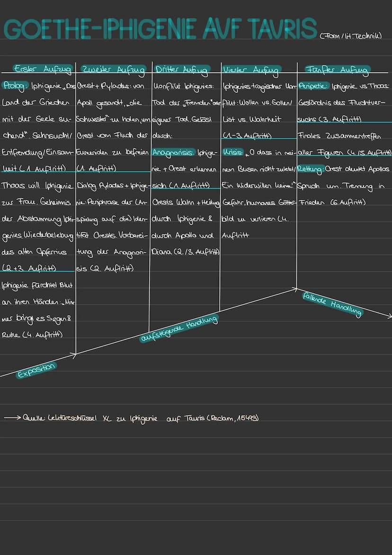Click the "aufsteigende Handlung" label
This screenshot has height=555, width=392.
tap(178, 329)
